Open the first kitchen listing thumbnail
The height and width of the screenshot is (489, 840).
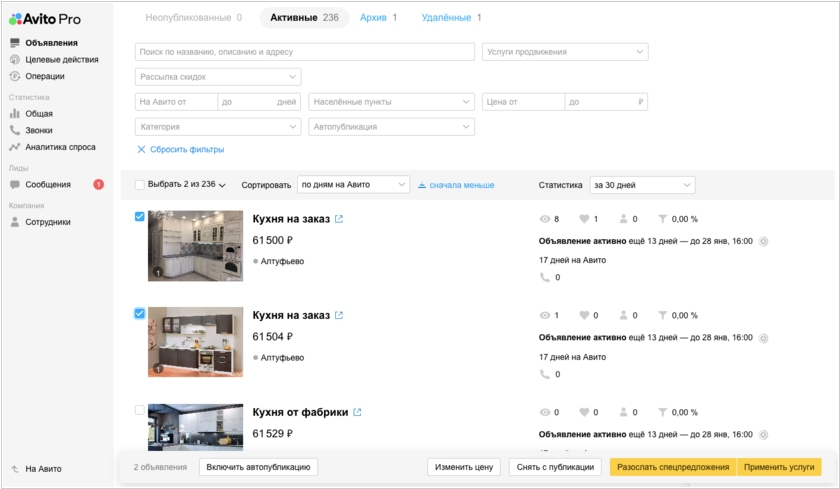point(195,245)
